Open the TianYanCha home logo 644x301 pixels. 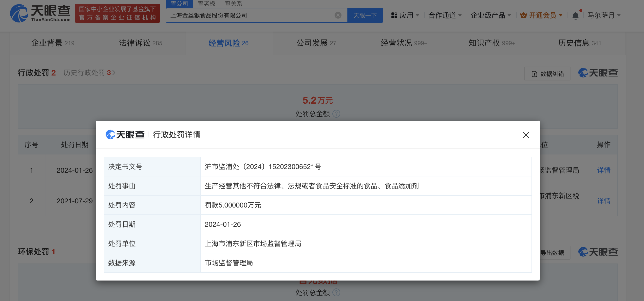tap(40, 13)
